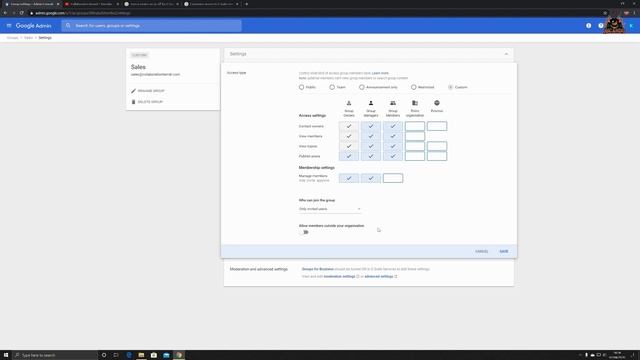
Task: Launch Microsoft Edge from the taskbar
Action: click(129, 355)
